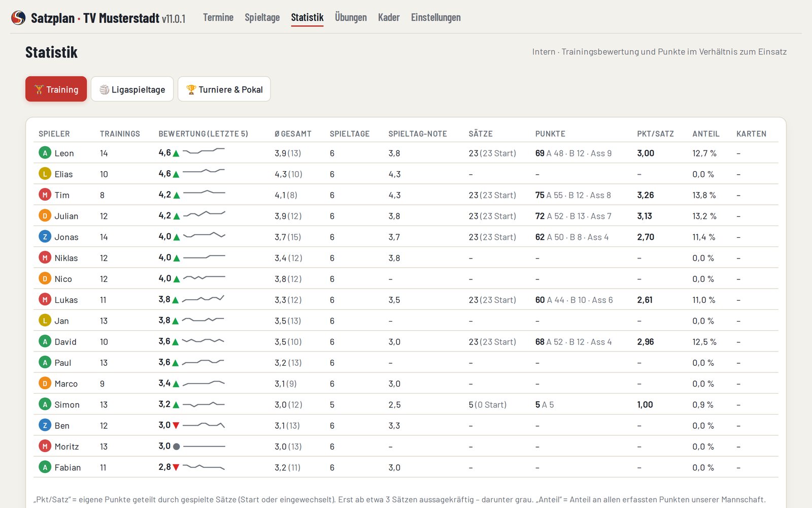This screenshot has width=812, height=508.
Task: Switch to Ligaspieltage statistics
Action: tap(132, 89)
